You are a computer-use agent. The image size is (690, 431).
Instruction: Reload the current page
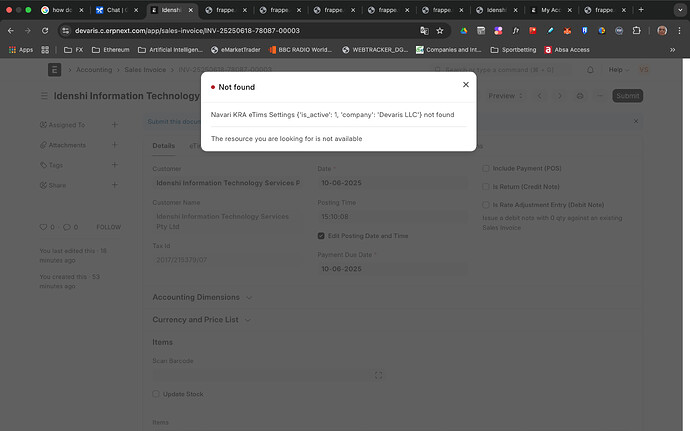pyautogui.click(x=45, y=30)
